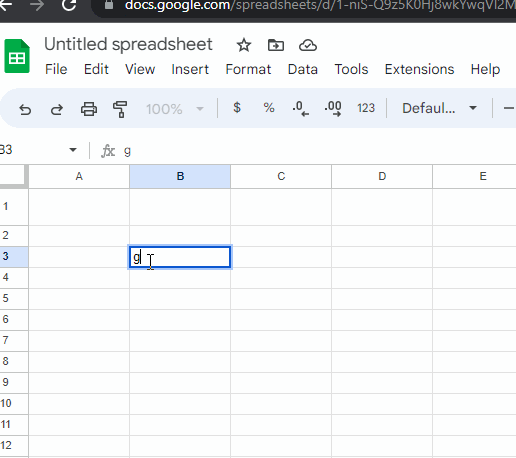The image size is (516, 458).
Task: Click the browser forward arrow
Action: tap(37, 5)
